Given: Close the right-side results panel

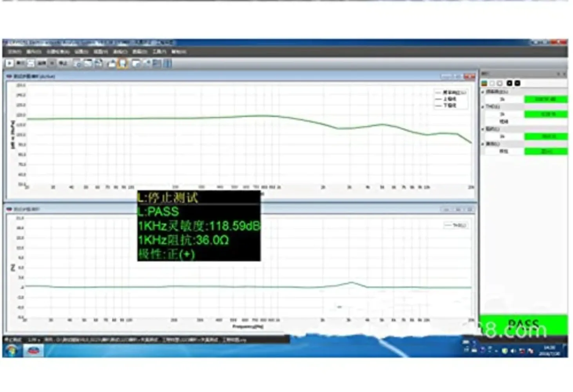Looking at the screenshot, I should pyautogui.click(x=564, y=74).
